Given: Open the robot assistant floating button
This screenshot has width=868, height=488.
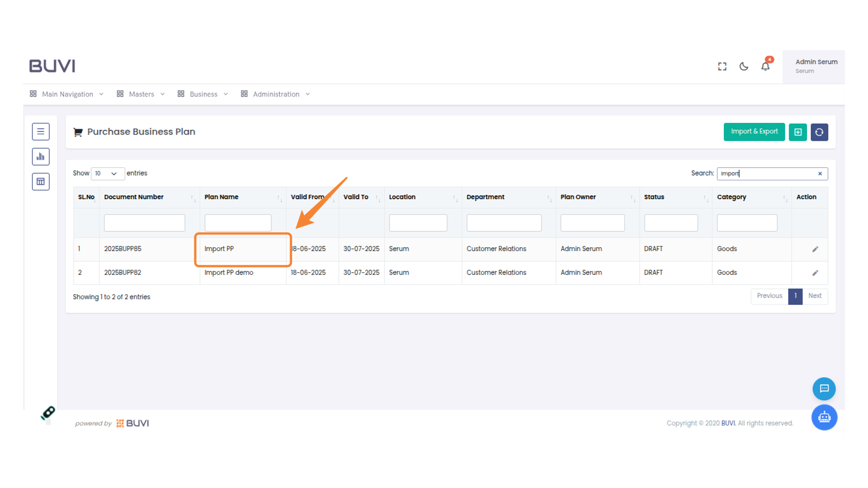Looking at the screenshot, I should tap(824, 417).
